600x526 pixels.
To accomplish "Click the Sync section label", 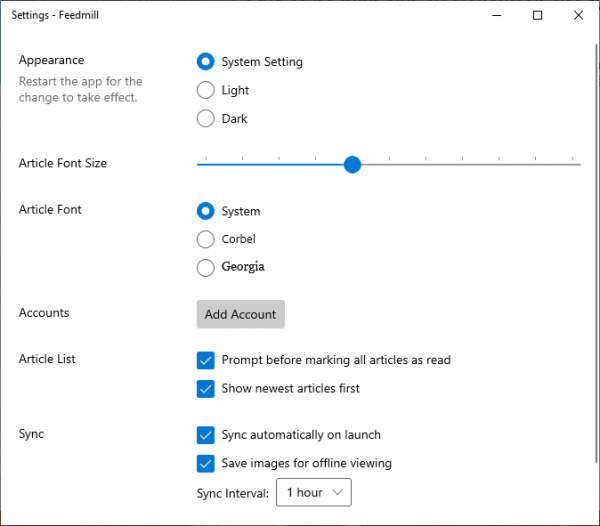I will click(x=31, y=434).
